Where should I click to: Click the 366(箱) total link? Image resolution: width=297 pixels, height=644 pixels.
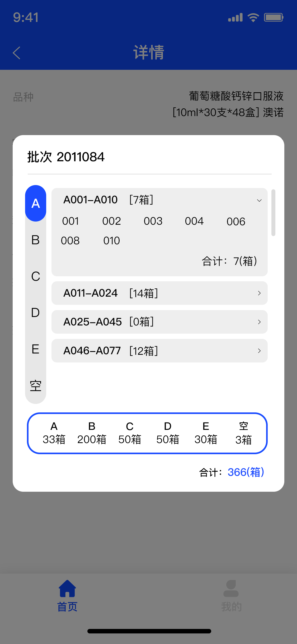246,472
